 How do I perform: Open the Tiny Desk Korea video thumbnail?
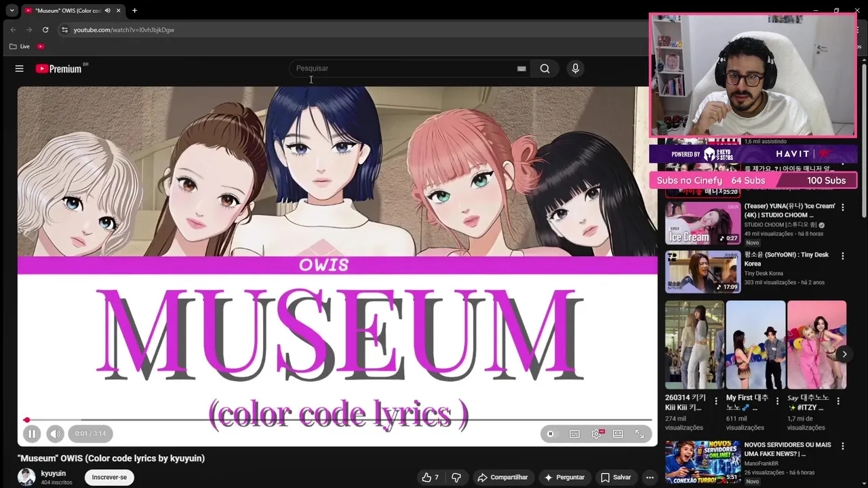703,272
